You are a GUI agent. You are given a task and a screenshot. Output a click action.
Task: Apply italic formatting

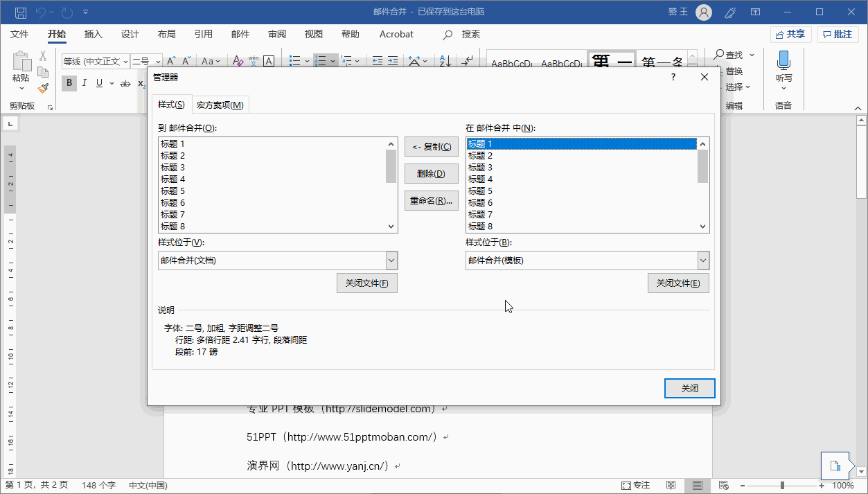[x=83, y=83]
